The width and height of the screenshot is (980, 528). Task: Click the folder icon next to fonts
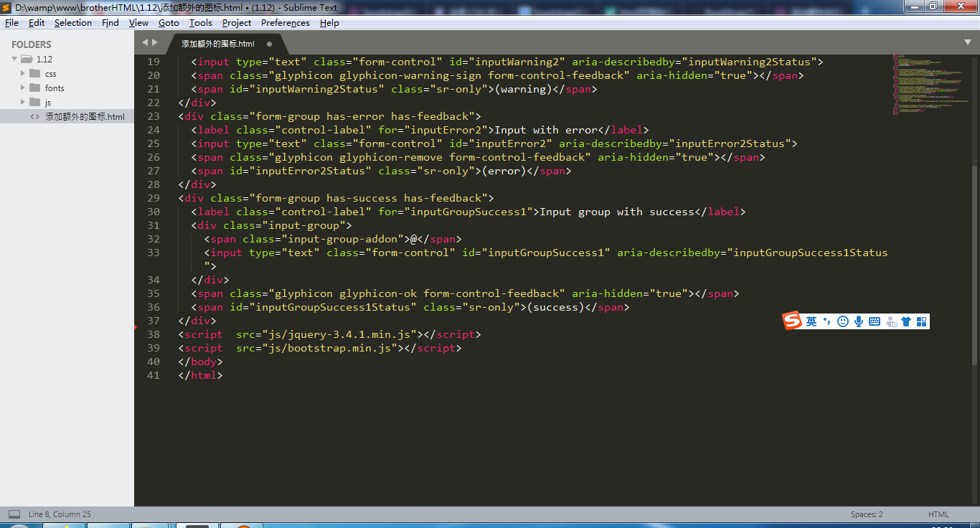click(34, 88)
